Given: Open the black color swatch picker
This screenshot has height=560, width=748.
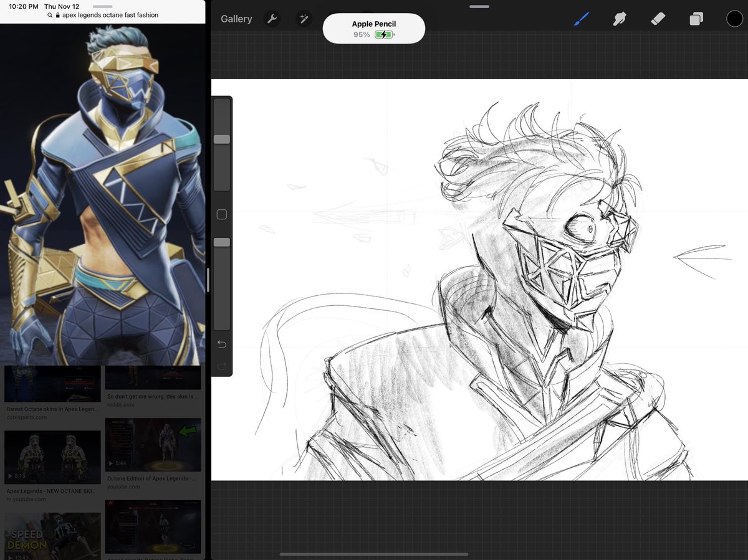Looking at the screenshot, I should click(x=735, y=19).
